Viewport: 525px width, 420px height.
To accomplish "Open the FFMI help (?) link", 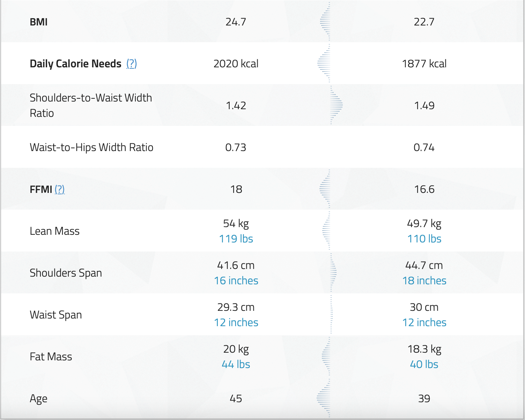I will (x=60, y=189).
